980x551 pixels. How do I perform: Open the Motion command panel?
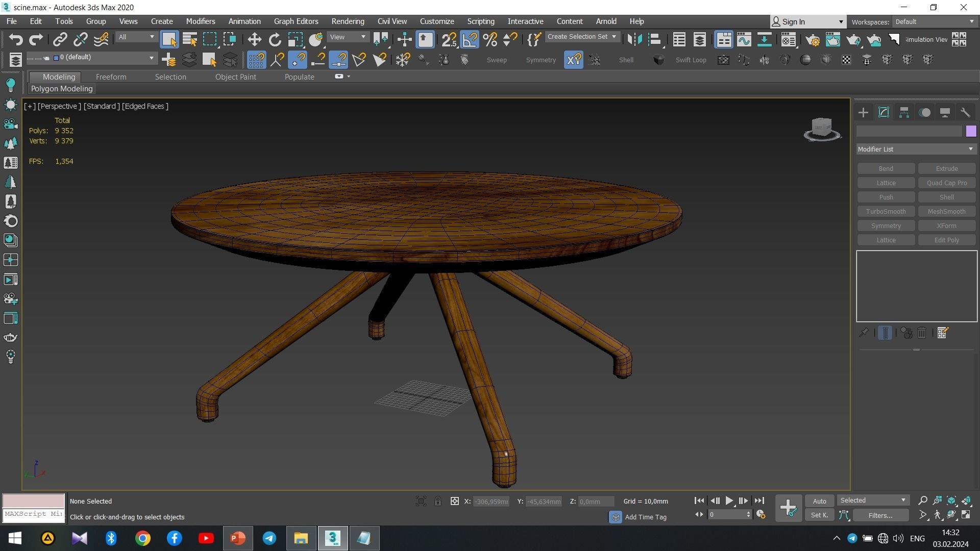point(924,113)
